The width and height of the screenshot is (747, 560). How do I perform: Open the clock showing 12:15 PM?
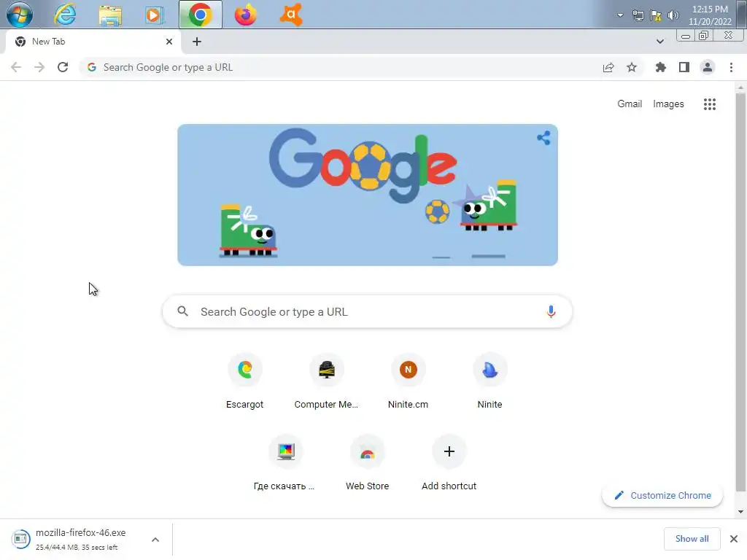pos(710,15)
